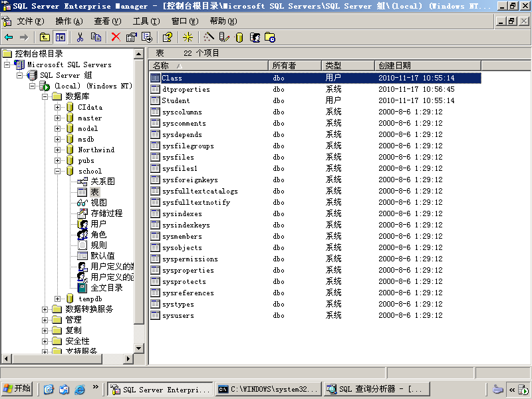Open the 文件(F) menu
The width and height of the screenshot is (532, 399).
point(31,21)
